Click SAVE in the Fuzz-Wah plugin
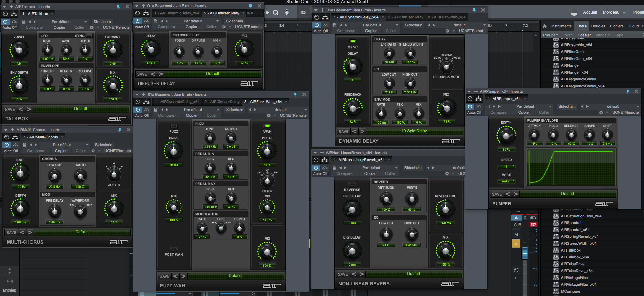 [x=165, y=276]
